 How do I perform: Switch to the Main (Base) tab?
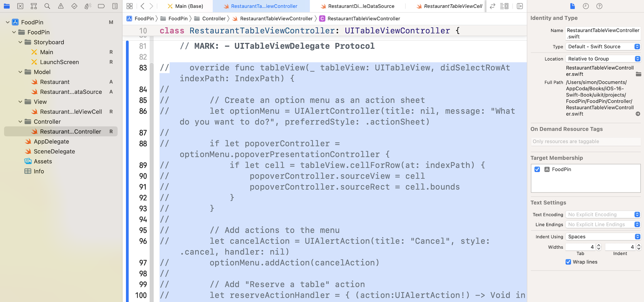tap(185, 6)
